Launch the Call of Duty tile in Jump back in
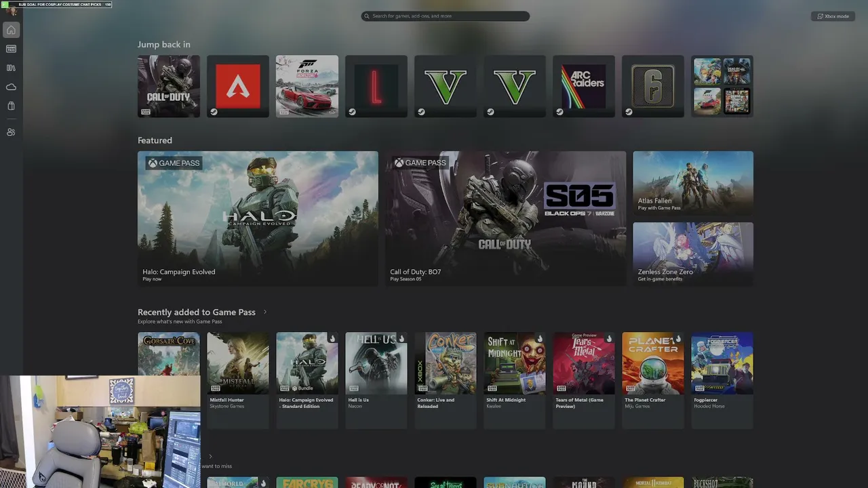The width and height of the screenshot is (868, 488). coord(169,86)
